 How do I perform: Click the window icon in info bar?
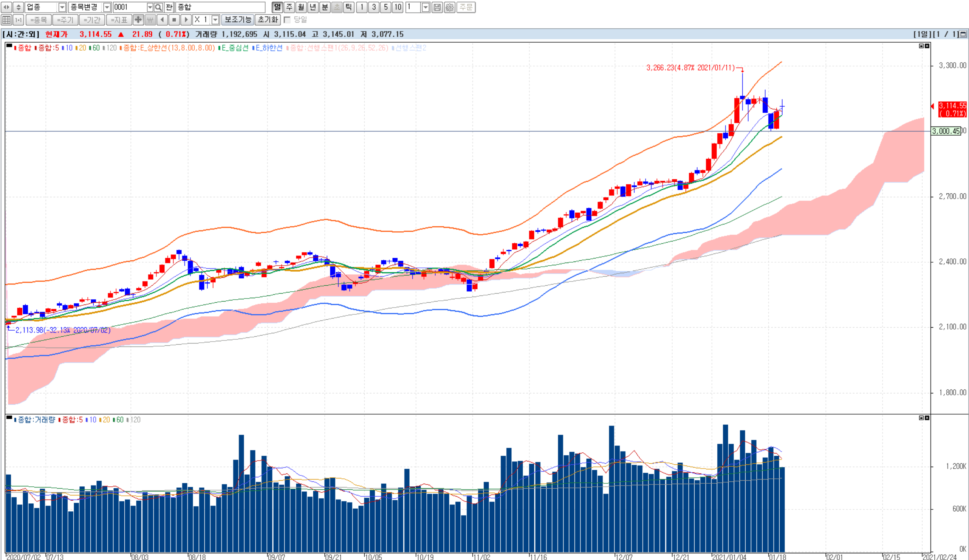[963, 34]
